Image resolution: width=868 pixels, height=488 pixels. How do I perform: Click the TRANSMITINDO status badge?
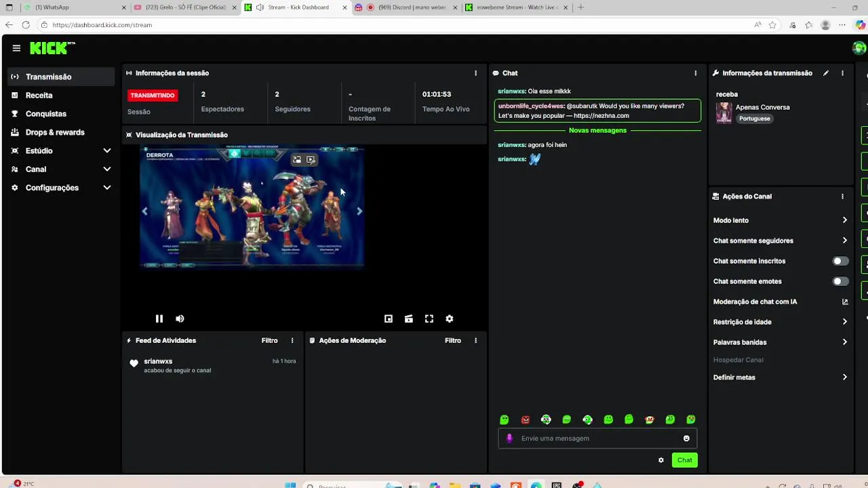pyautogui.click(x=153, y=96)
